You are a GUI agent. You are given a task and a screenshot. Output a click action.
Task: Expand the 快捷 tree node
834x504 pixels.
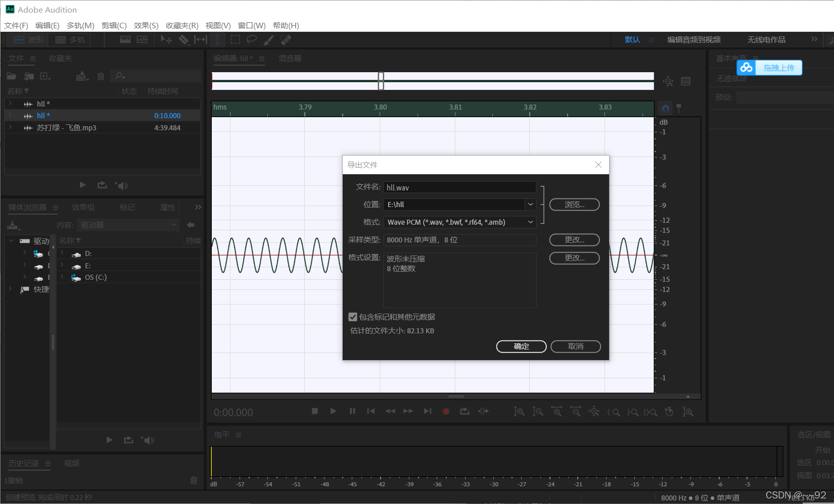point(10,289)
